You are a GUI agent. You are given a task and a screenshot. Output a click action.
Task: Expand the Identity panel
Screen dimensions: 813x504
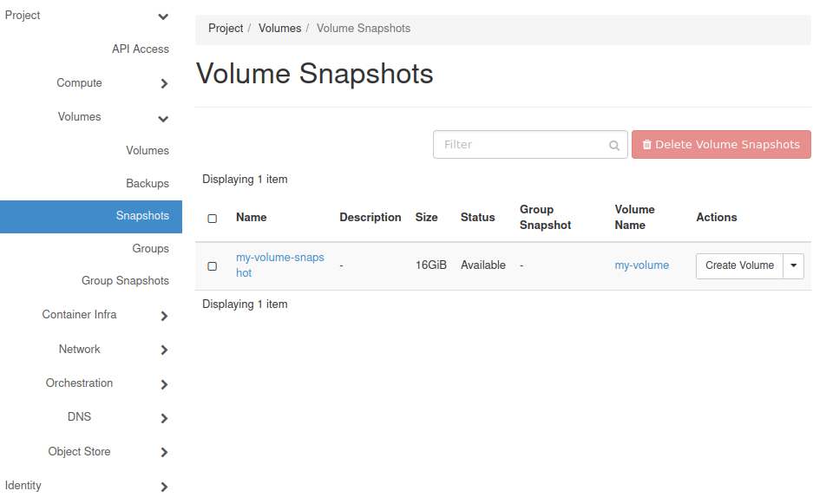[164, 487]
